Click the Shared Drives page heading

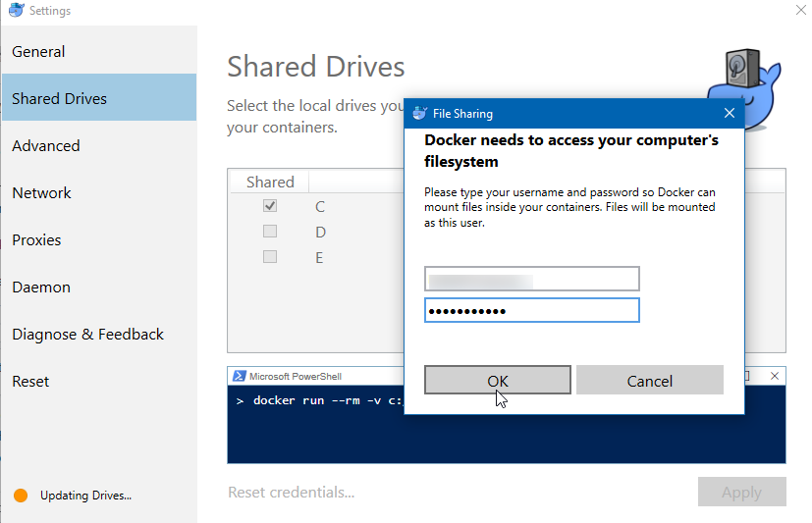pos(316,67)
